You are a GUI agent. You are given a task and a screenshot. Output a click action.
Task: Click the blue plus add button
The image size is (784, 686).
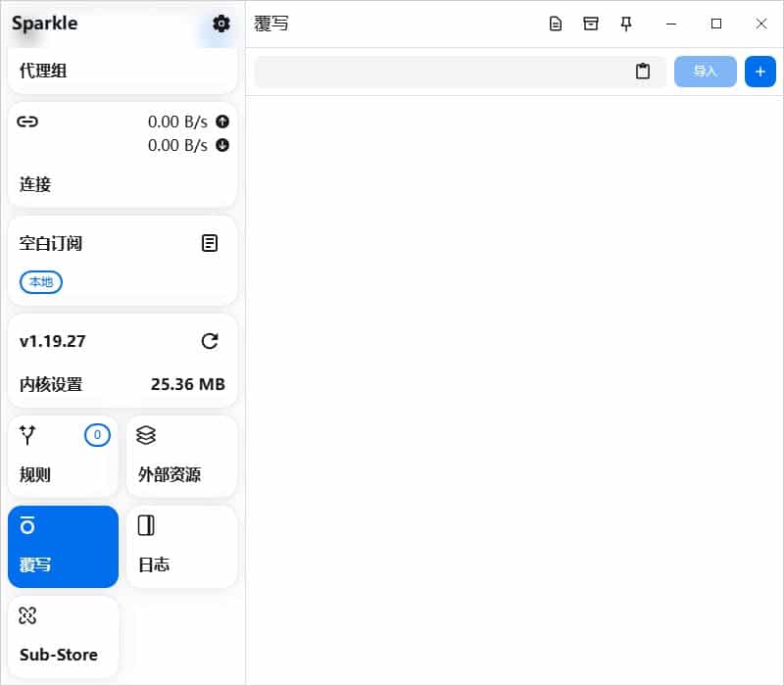coord(760,72)
